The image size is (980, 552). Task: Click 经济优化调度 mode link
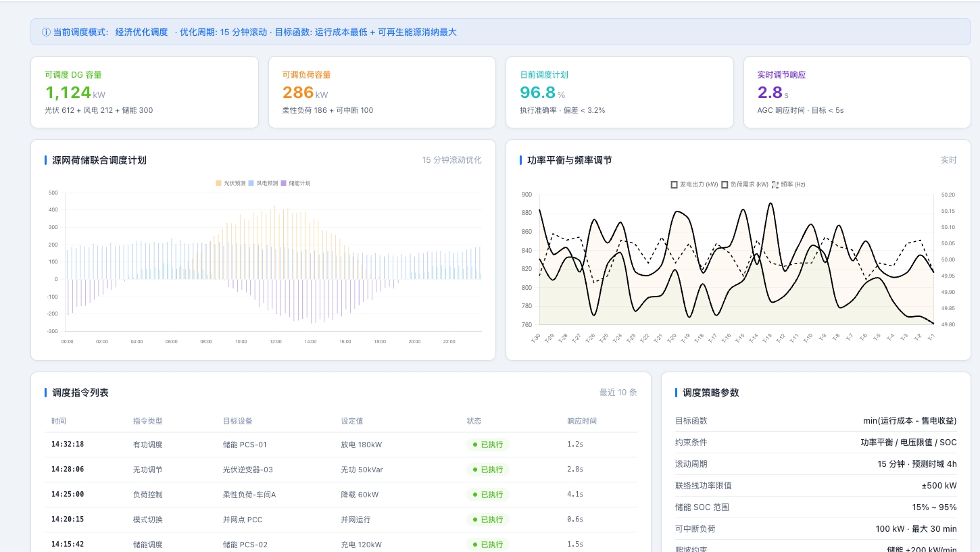(141, 32)
